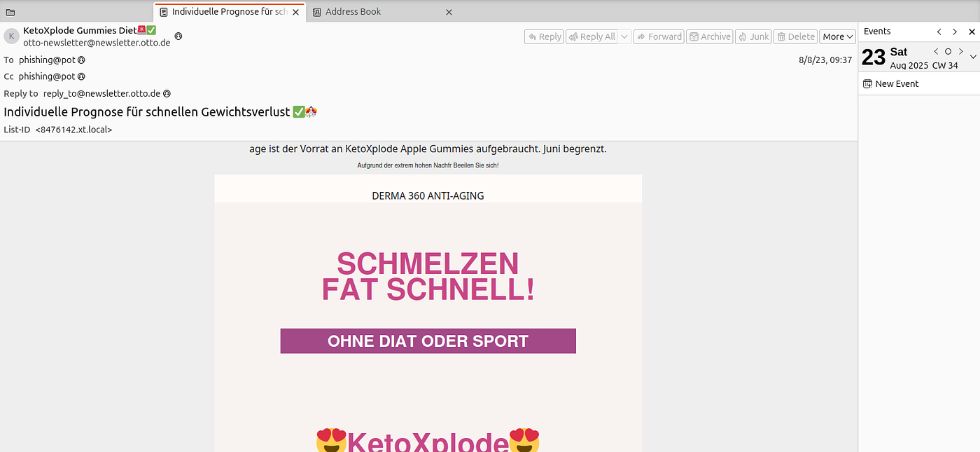Go to previous day in calendar pane
This screenshot has height=452, width=980.
936,51
